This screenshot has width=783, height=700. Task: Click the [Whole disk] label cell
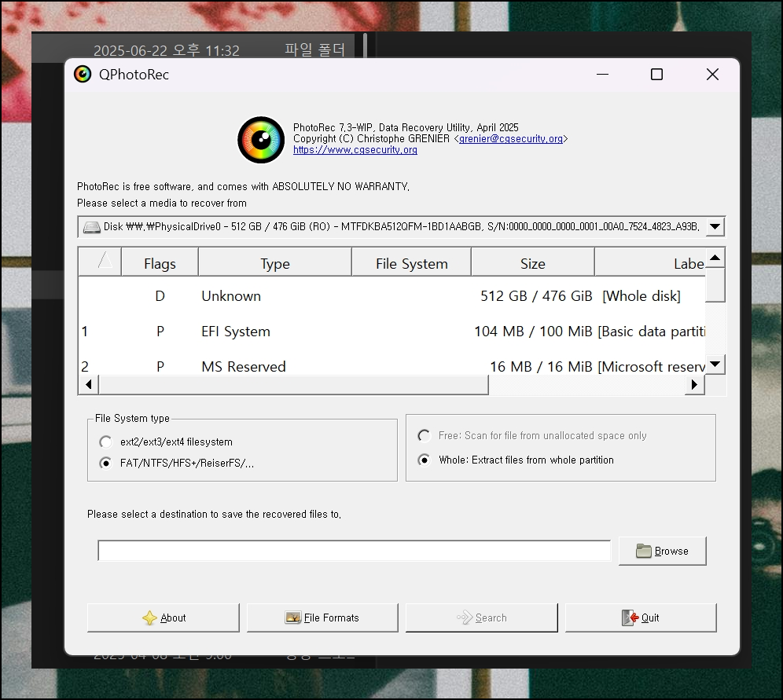pos(641,296)
